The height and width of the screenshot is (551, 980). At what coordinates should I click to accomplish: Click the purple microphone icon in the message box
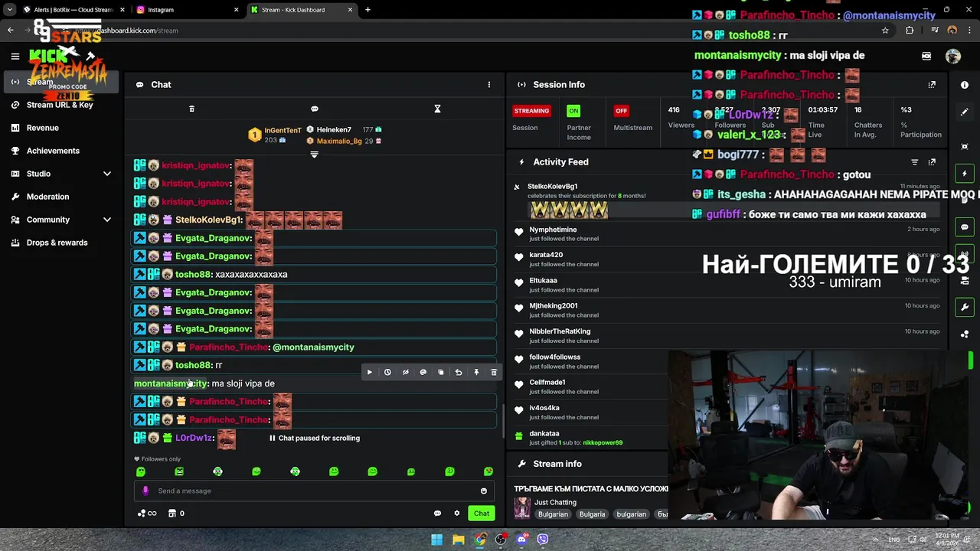coord(145,491)
